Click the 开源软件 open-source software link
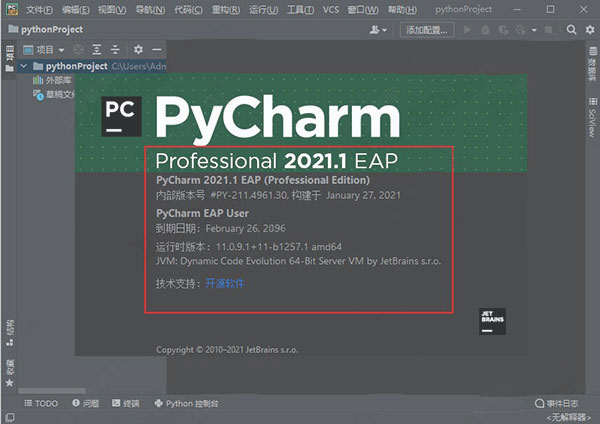This screenshot has height=424, width=600. tap(225, 284)
